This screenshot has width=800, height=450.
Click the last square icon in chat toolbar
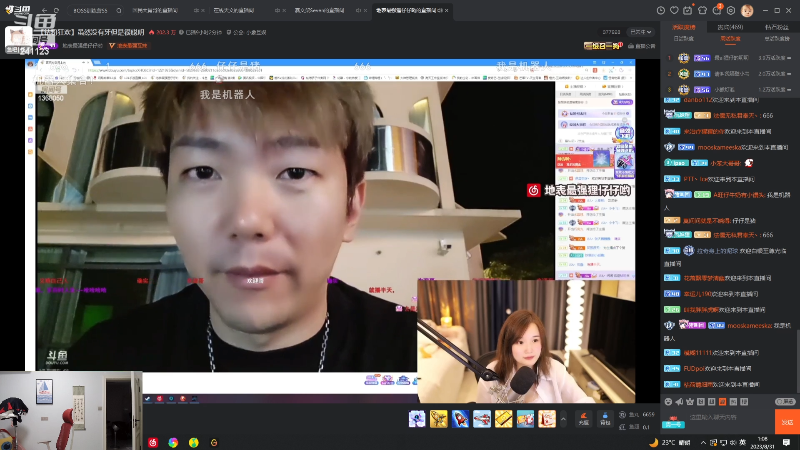(744, 402)
